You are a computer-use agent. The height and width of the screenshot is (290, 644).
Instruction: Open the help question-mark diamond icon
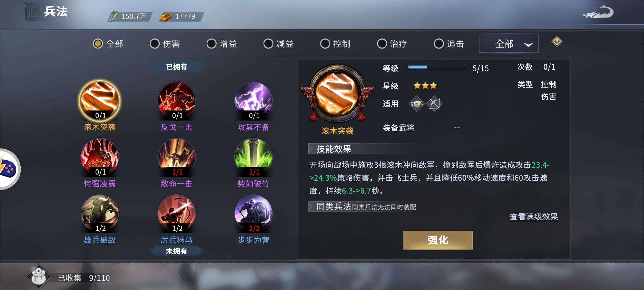tap(557, 42)
